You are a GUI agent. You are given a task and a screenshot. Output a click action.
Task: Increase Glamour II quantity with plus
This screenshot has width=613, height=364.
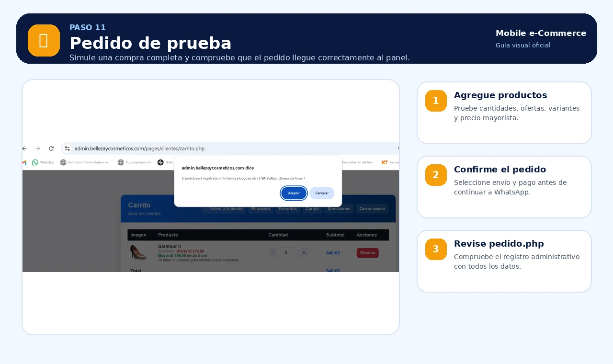coord(304,253)
